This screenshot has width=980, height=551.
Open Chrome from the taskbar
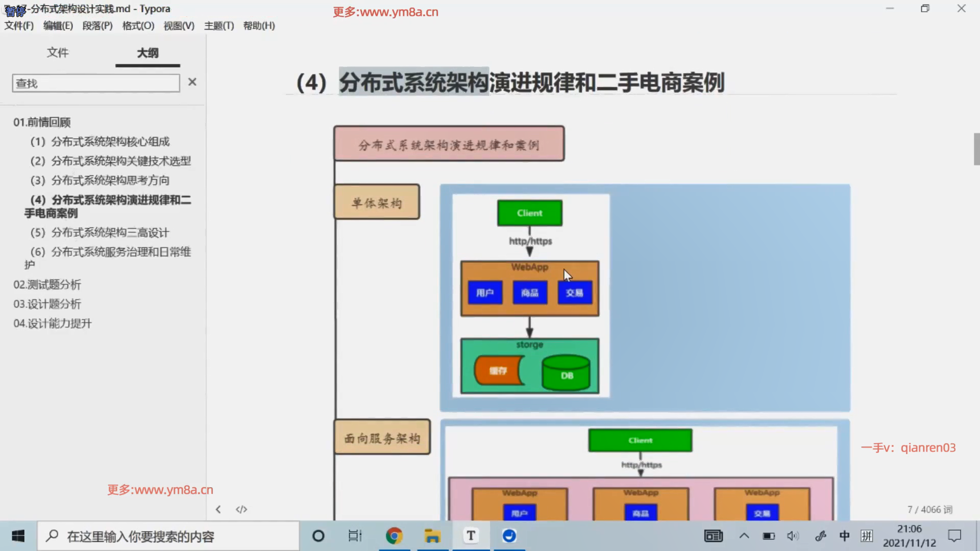point(394,536)
